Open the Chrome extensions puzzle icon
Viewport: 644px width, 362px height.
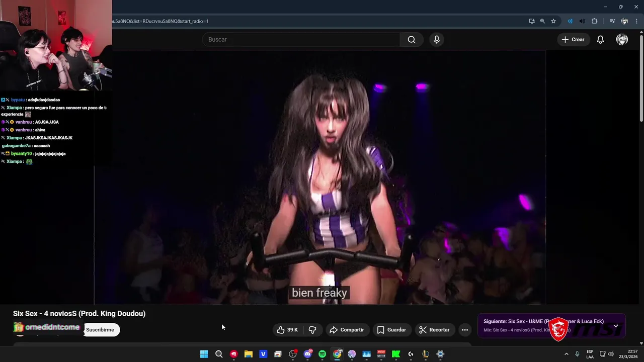[x=595, y=21]
